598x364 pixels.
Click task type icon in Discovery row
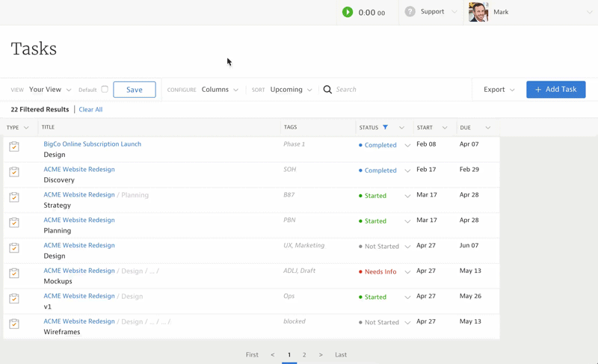(14, 172)
